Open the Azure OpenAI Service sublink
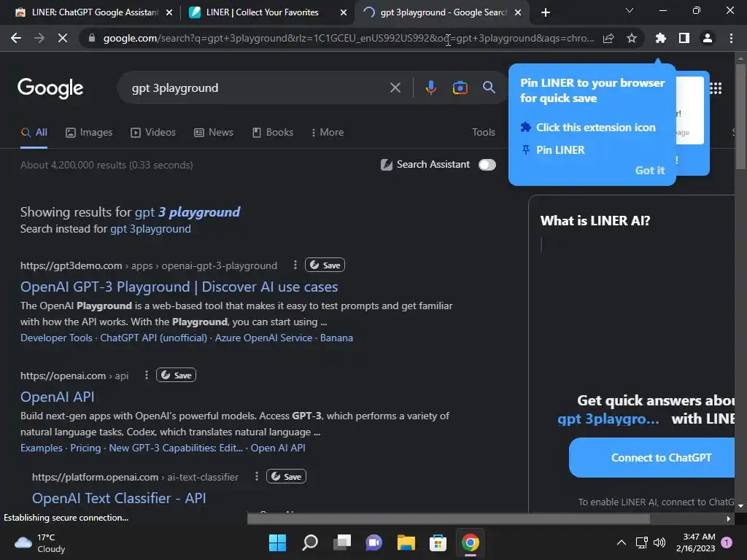The height and width of the screenshot is (560, 747). pos(263,338)
